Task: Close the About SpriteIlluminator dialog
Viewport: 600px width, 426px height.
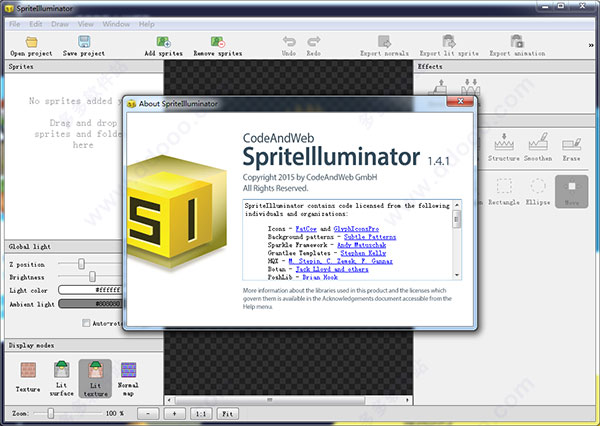Action: 460,101
